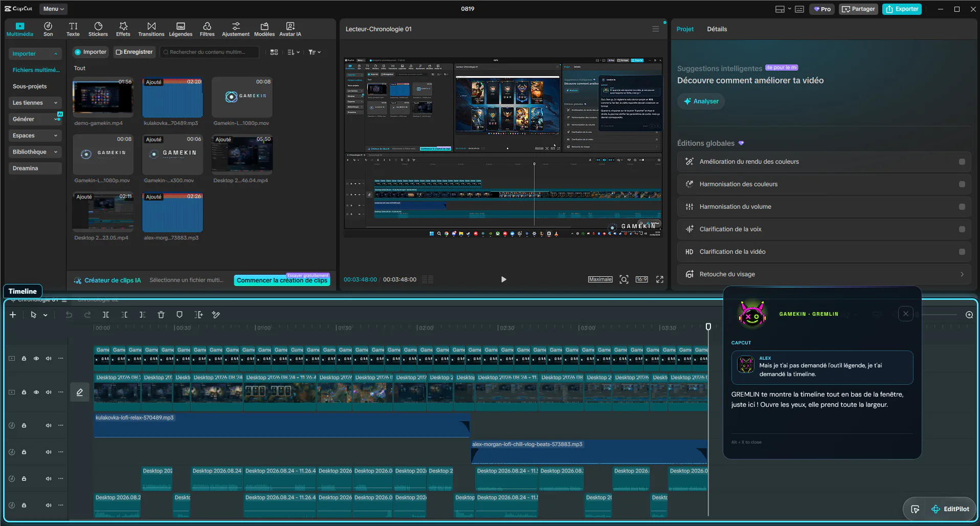The width and height of the screenshot is (980, 526).
Task: Open the media sort order dropdown
Action: click(294, 52)
